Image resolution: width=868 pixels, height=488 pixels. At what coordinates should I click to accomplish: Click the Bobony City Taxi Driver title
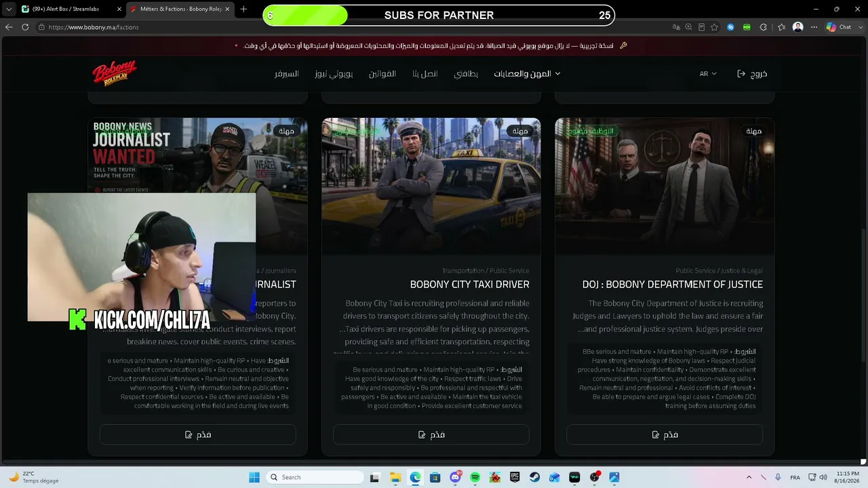(470, 285)
